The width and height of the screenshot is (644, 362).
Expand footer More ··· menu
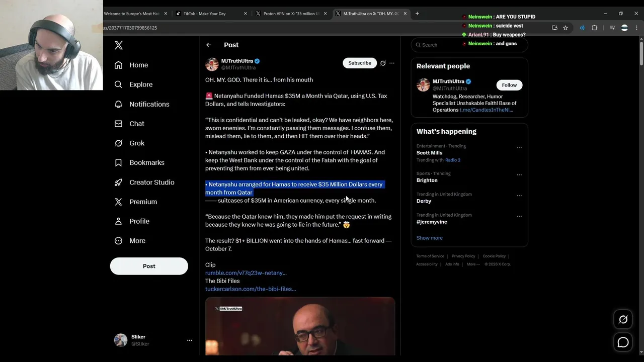coord(473,264)
